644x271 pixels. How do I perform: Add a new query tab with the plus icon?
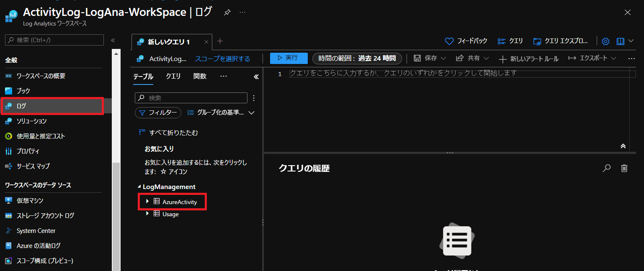pos(220,41)
